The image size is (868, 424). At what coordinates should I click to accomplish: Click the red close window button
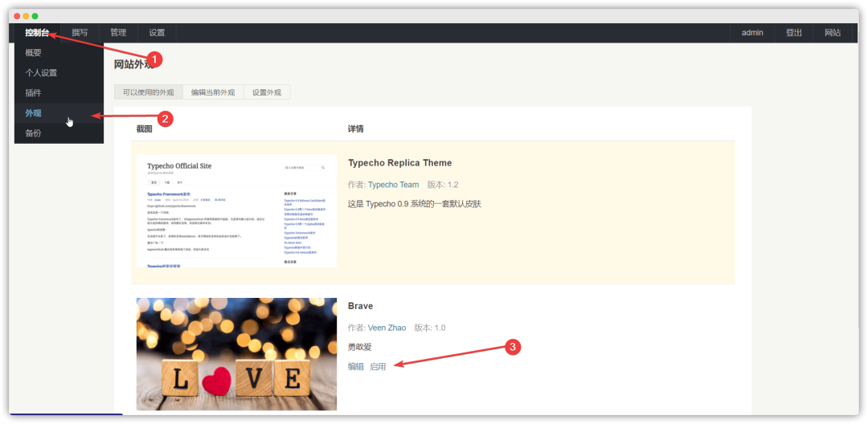coord(17,16)
